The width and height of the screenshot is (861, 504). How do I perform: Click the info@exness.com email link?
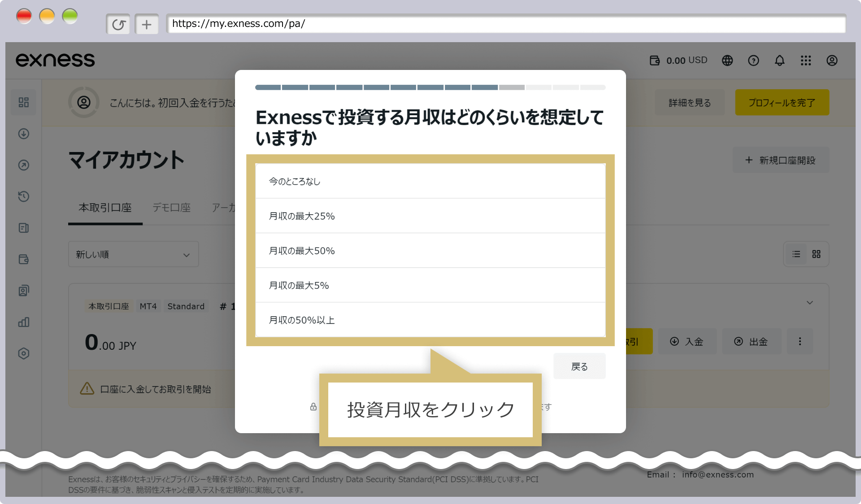[718, 475]
